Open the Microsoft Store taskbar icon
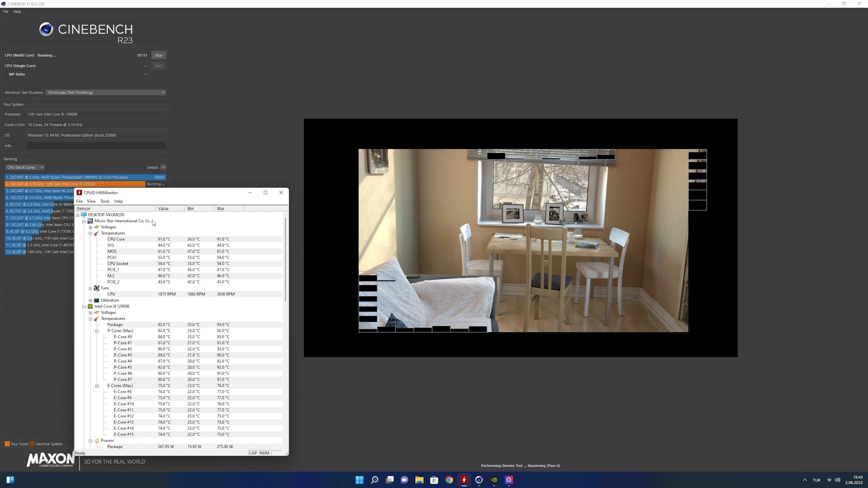Image resolution: width=868 pixels, height=488 pixels. [434, 480]
